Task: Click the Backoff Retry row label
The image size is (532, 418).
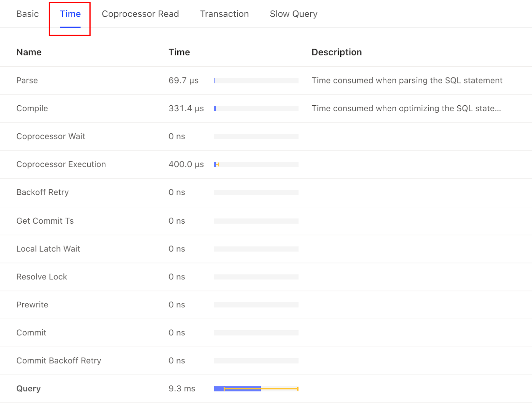Action: pyautogui.click(x=42, y=192)
